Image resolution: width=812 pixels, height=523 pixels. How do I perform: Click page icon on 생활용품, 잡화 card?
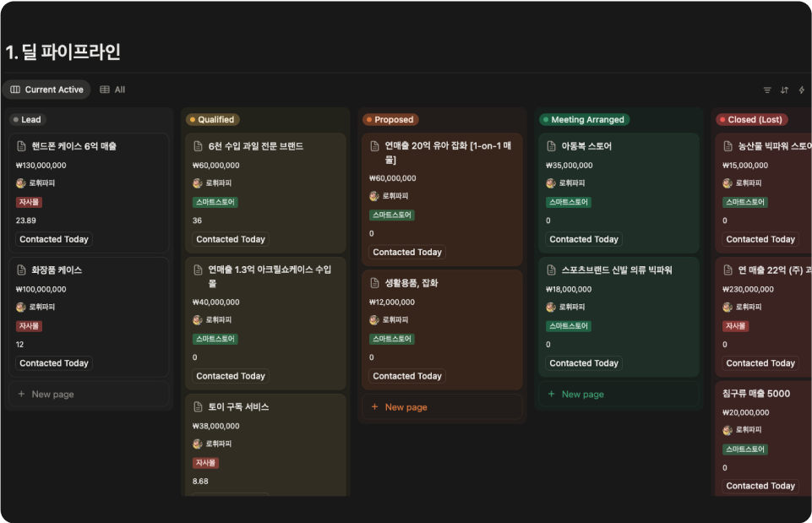375,283
